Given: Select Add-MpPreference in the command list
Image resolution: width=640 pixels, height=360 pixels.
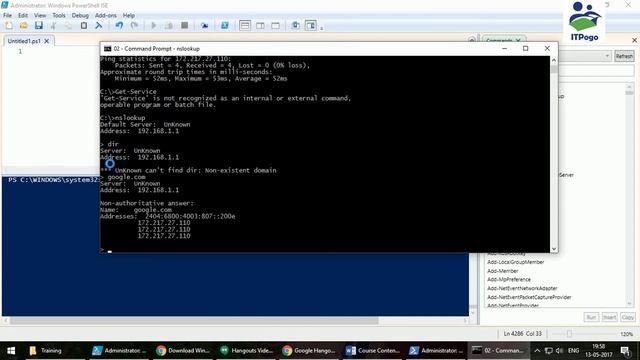Looking at the screenshot, I should pyautogui.click(x=509, y=280).
